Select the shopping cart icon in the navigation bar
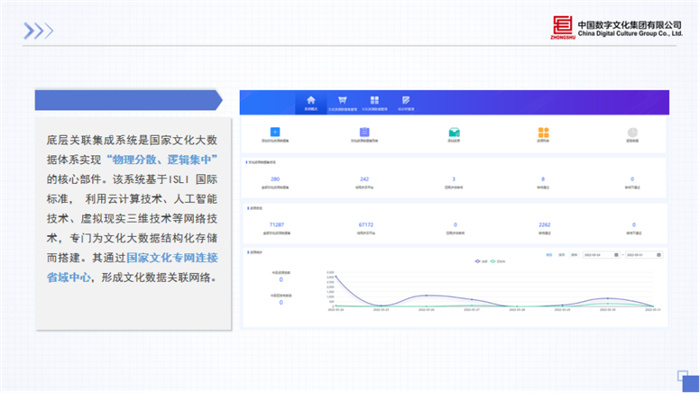Screen dimensions: 700x393 click(342, 100)
